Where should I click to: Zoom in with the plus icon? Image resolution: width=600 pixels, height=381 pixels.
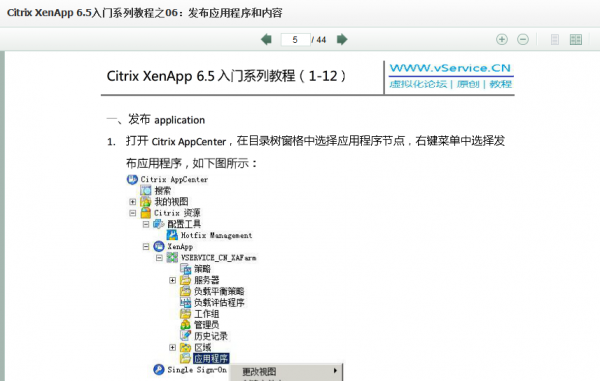point(502,39)
